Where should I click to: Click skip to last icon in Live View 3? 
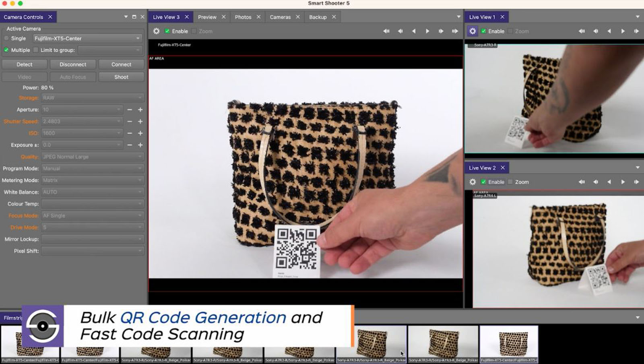pos(455,31)
